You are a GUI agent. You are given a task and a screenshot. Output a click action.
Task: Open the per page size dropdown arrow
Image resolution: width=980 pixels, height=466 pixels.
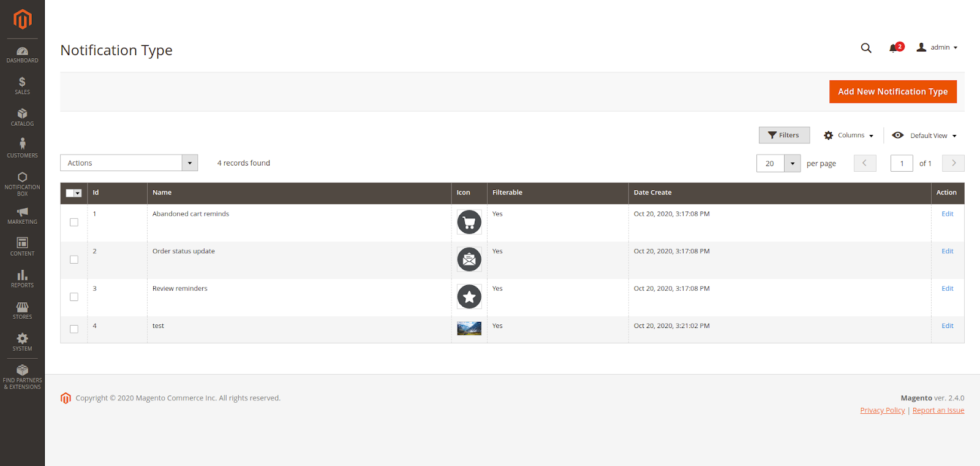click(x=793, y=163)
